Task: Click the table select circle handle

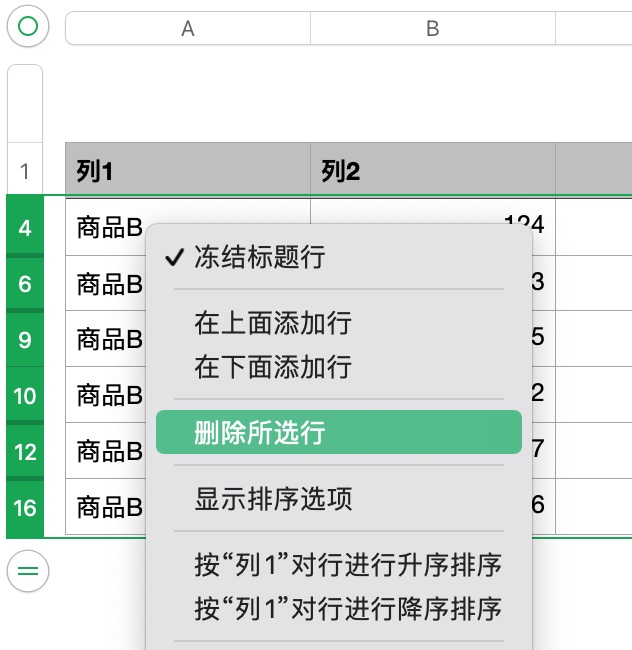Action: click(x=28, y=28)
